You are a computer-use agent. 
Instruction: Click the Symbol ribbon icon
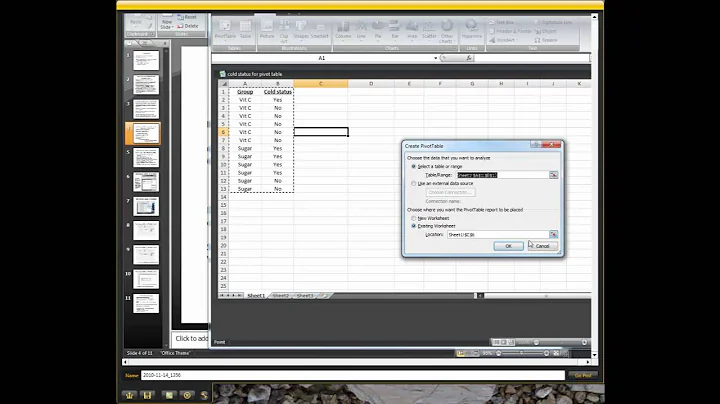pos(546,40)
